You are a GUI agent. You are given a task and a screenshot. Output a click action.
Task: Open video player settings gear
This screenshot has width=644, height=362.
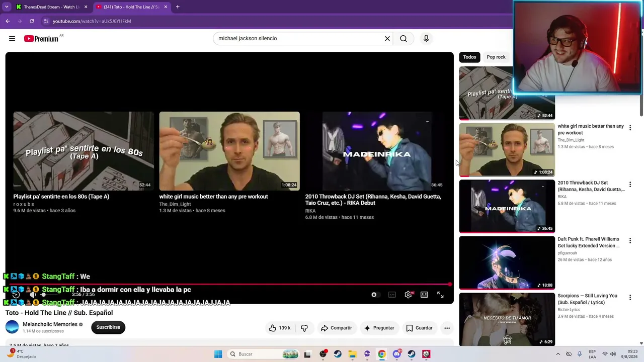click(408, 295)
